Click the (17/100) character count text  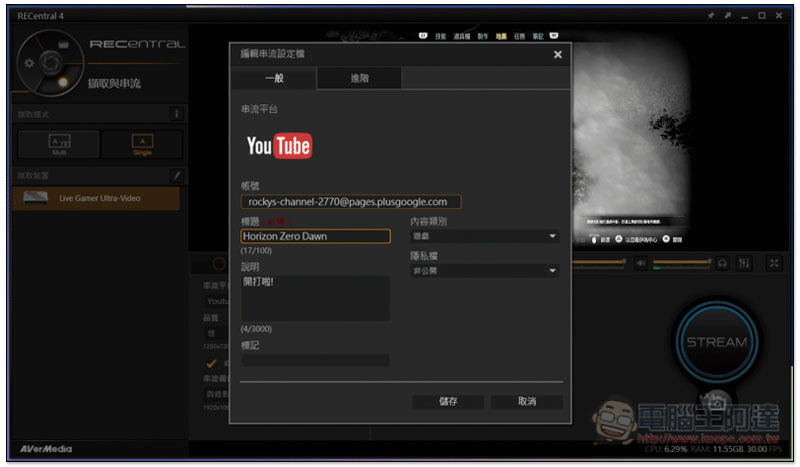click(256, 251)
